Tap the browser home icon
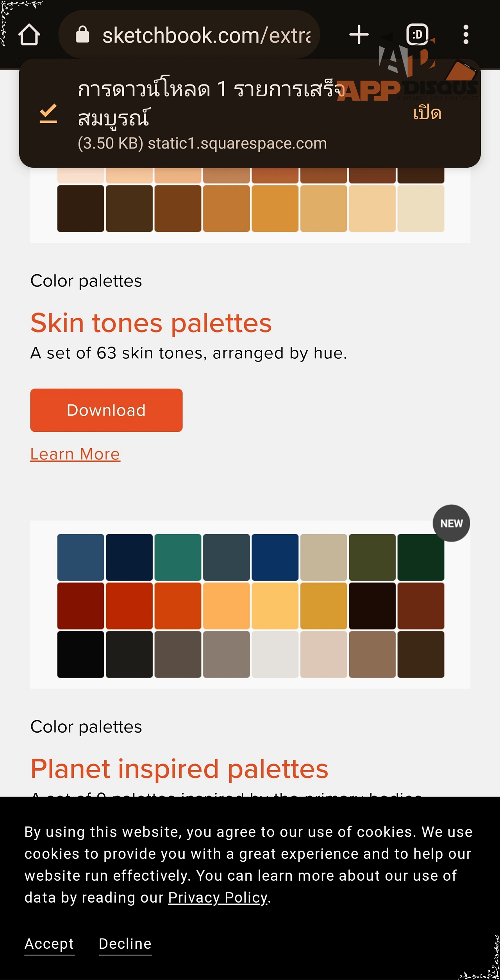Image resolution: width=500 pixels, height=980 pixels. click(x=29, y=35)
